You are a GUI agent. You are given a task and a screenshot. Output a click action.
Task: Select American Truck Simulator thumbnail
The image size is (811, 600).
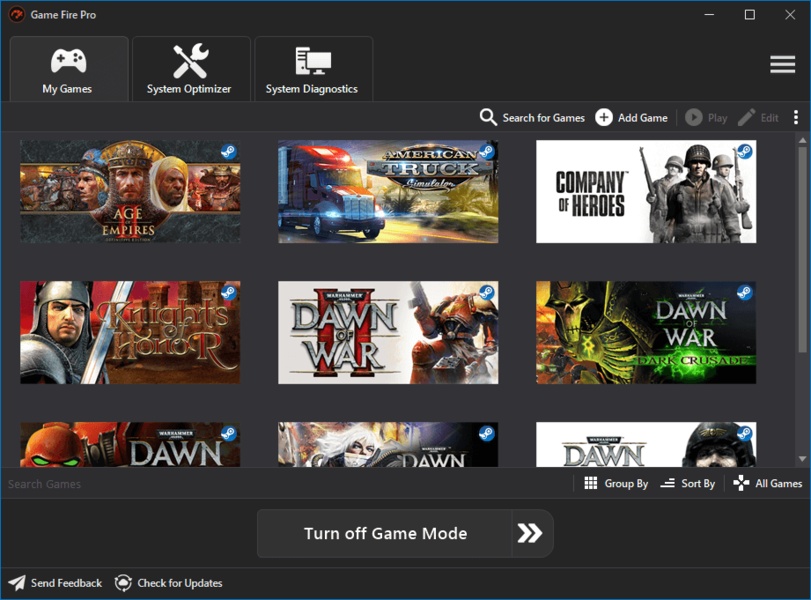pos(388,191)
